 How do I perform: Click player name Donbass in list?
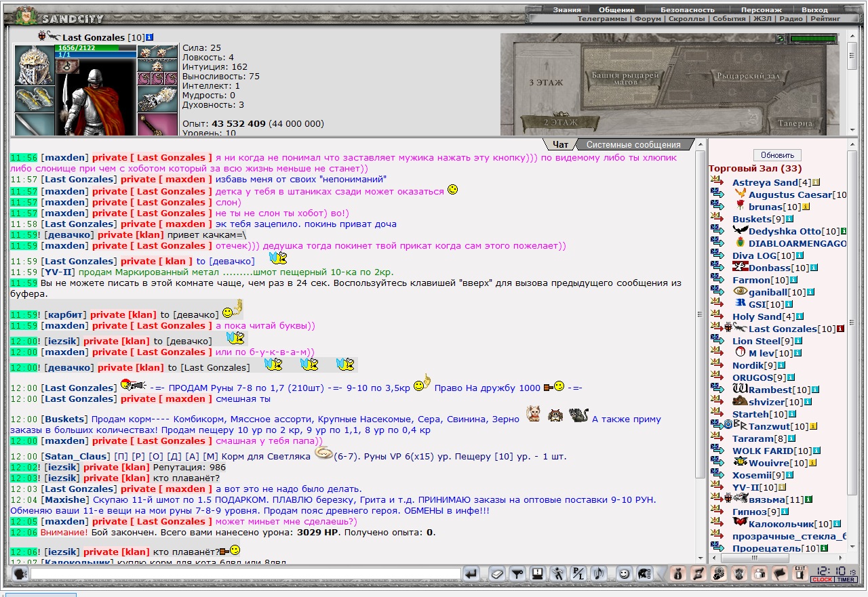(x=769, y=268)
